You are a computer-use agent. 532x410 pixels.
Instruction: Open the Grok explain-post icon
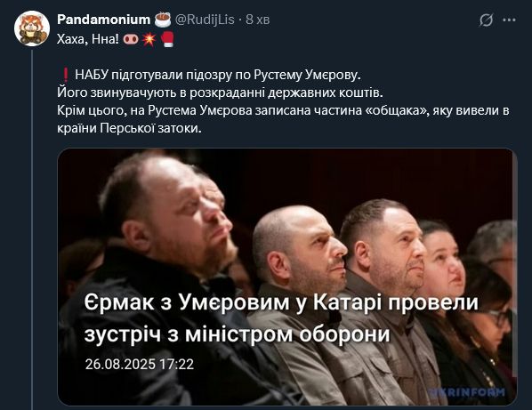tap(487, 20)
